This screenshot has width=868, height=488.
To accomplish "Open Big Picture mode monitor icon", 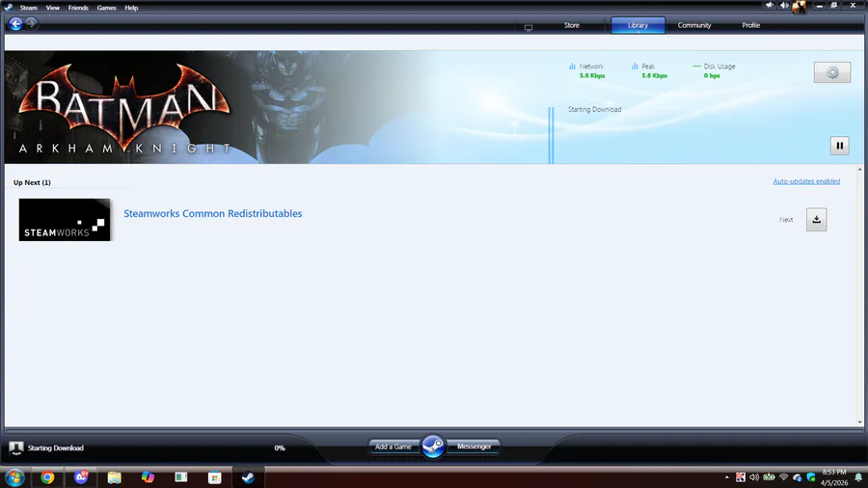I will (x=529, y=27).
